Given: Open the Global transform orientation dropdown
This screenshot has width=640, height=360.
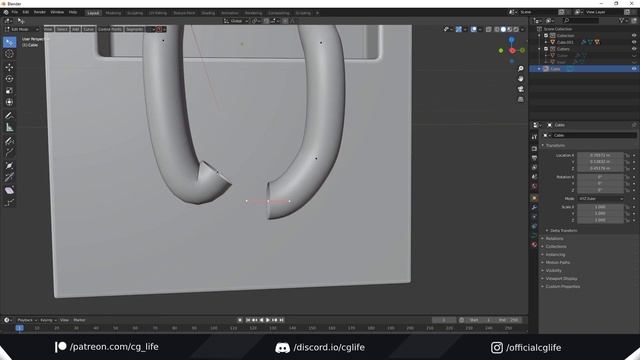Looking at the screenshot, I should [x=236, y=21].
